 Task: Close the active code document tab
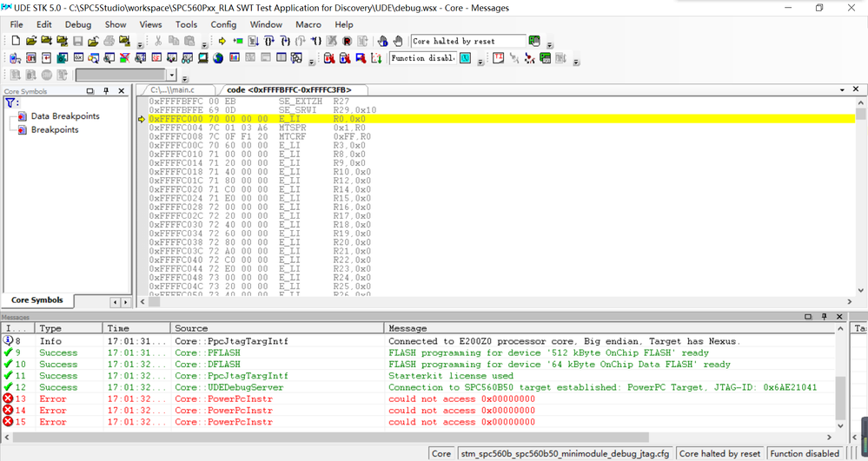click(x=856, y=89)
